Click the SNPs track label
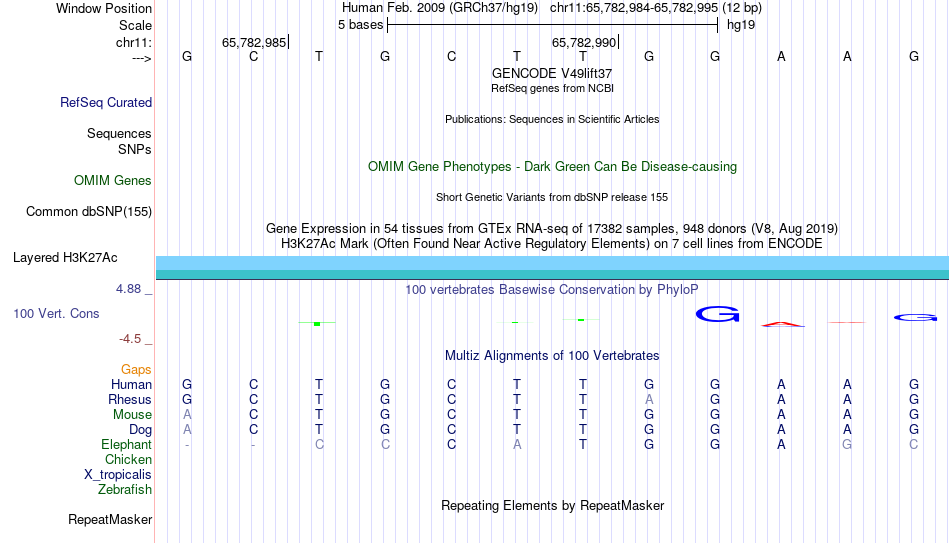This screenshot has height=543, width=950. [x=135, y=149]
